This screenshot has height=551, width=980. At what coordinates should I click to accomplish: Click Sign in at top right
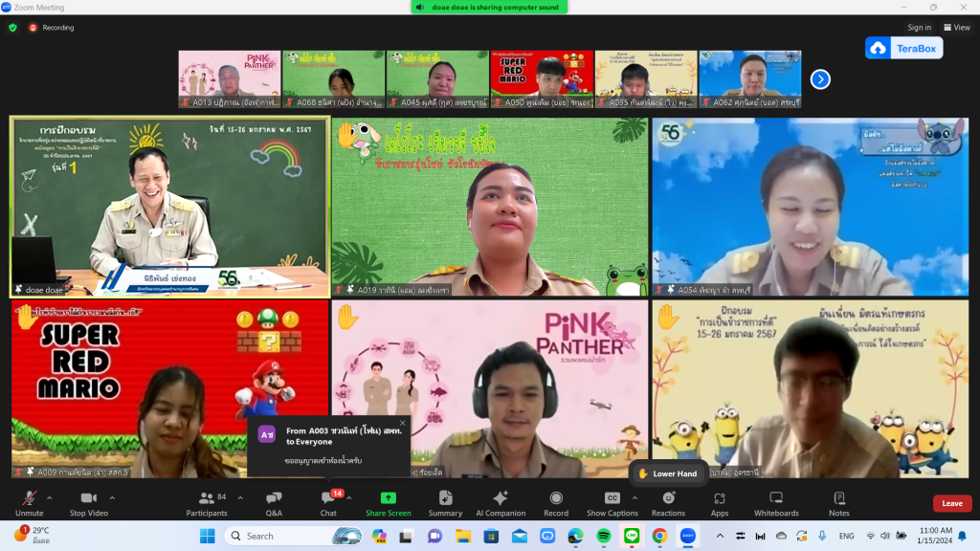click(x=919, y=28)
